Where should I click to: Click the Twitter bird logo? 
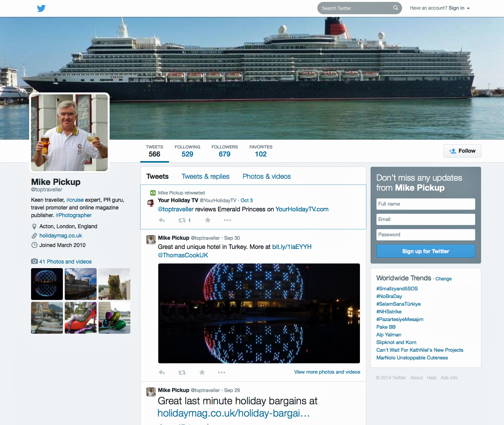click(41, 8)
